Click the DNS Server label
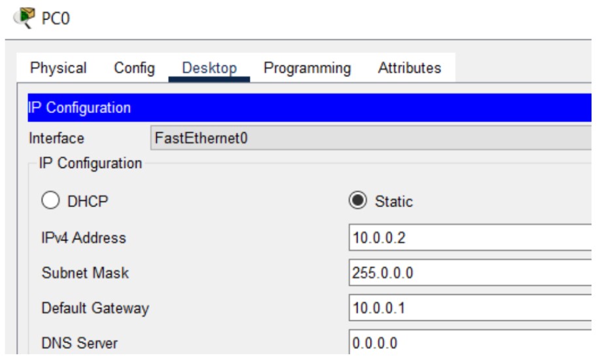The height and width of the screenshot is (364, 598). [x=79, y=343]
